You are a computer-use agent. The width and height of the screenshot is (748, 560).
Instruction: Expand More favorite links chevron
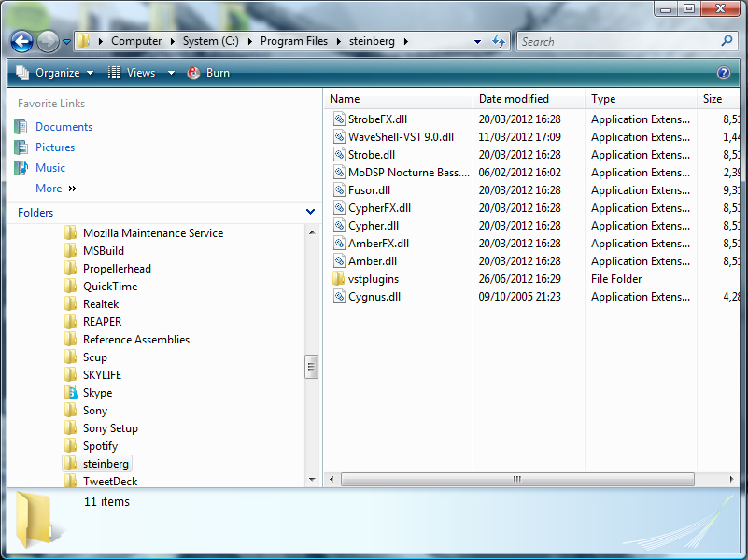click(x=72, y=189)
